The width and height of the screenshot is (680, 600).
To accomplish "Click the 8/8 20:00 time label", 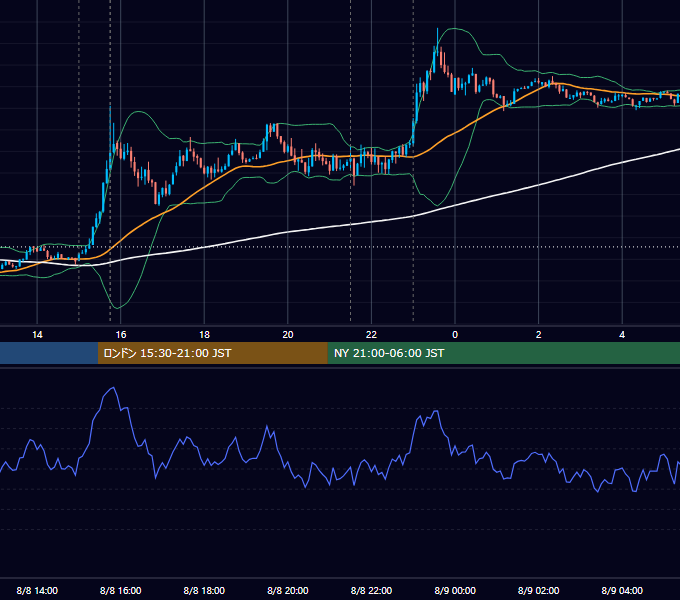I will tap(288, 590).
